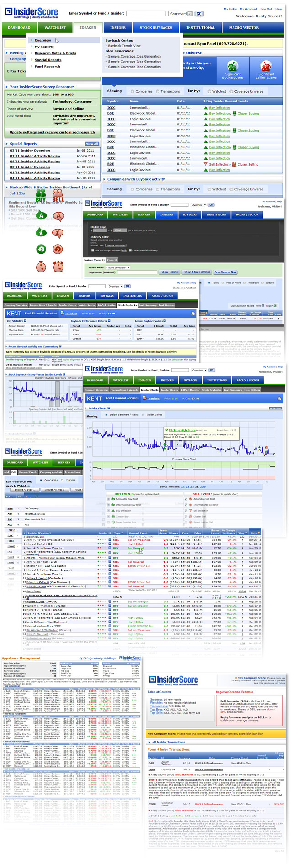Click the green refresh arrow icon
The width and height of the screenshot is (291, 868).
click(42, 249)
